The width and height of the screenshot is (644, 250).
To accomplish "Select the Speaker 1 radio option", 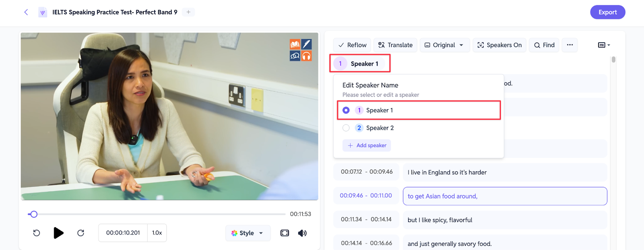I will tap(346, 110).
